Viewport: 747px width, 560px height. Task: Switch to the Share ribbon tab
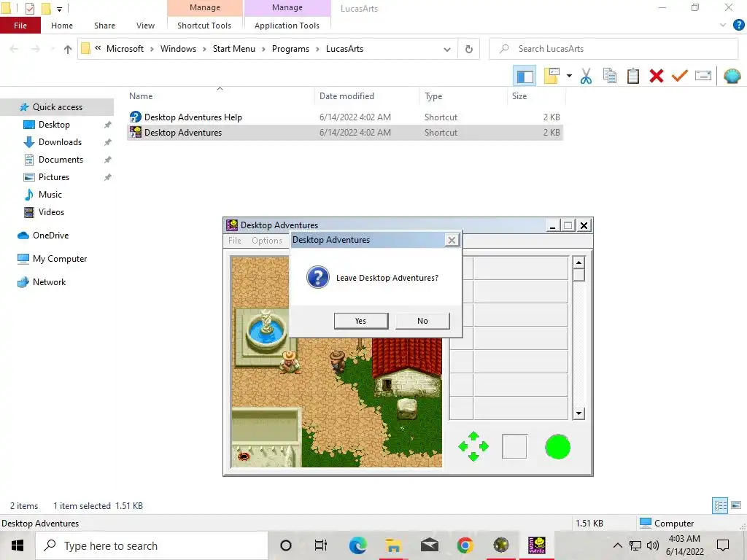(104, 26)
